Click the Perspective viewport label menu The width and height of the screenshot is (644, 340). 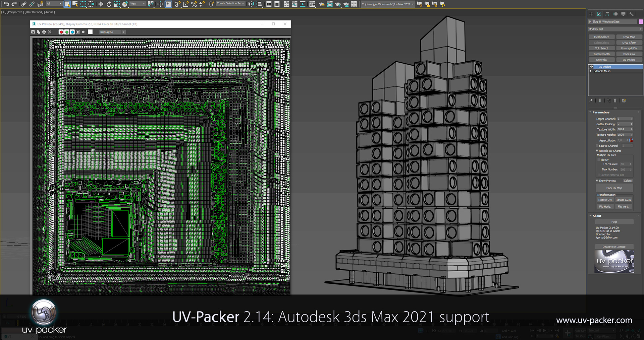coord(15,12)
